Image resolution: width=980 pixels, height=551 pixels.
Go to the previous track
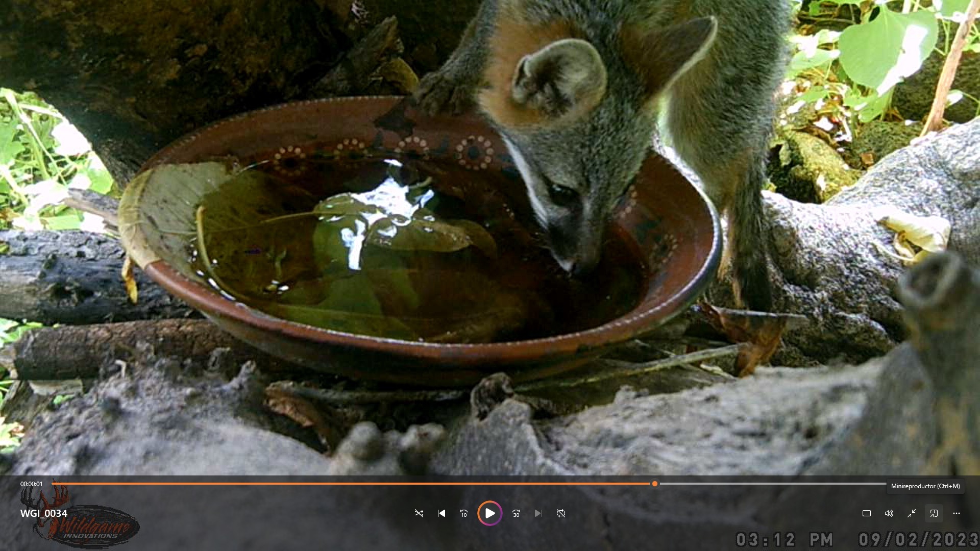442,513
